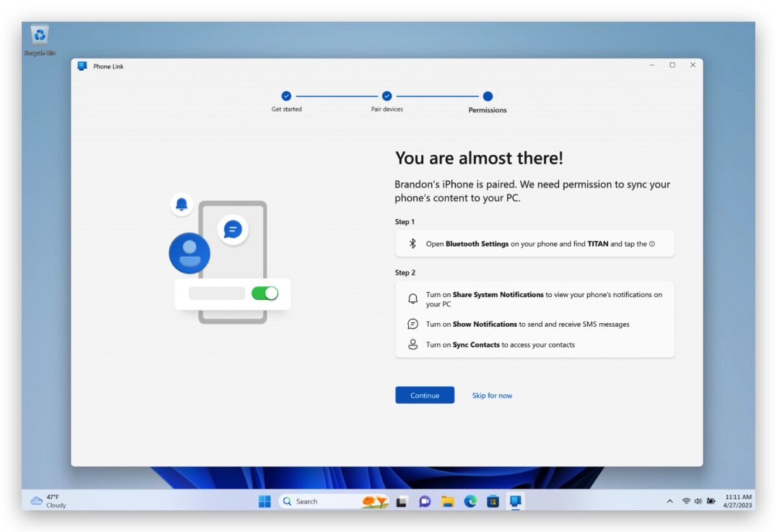The height and width of the screenshot is (532, 777).
Task: Click the blue contact avatar in illustration
Action: pos(189,253)
